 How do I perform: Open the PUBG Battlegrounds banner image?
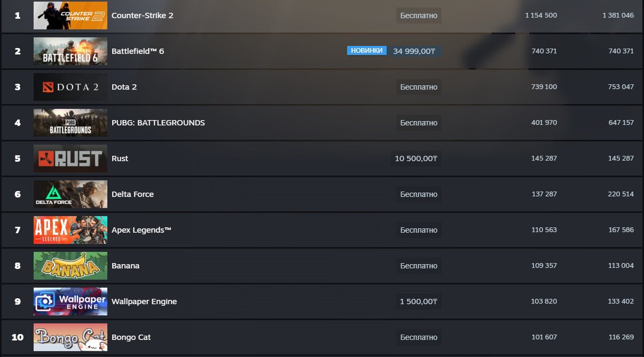(x=70, y=123)
